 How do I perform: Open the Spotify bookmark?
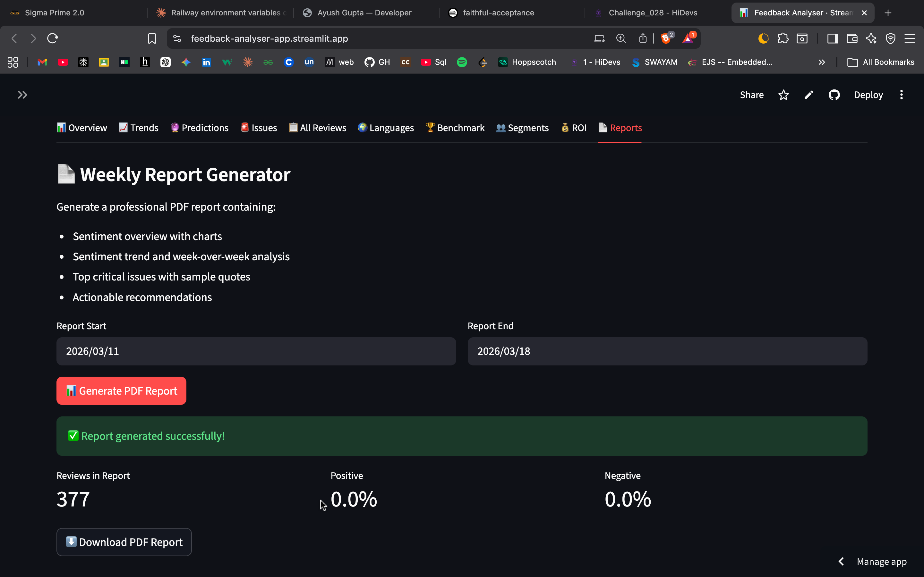click(x=462, y=62)
